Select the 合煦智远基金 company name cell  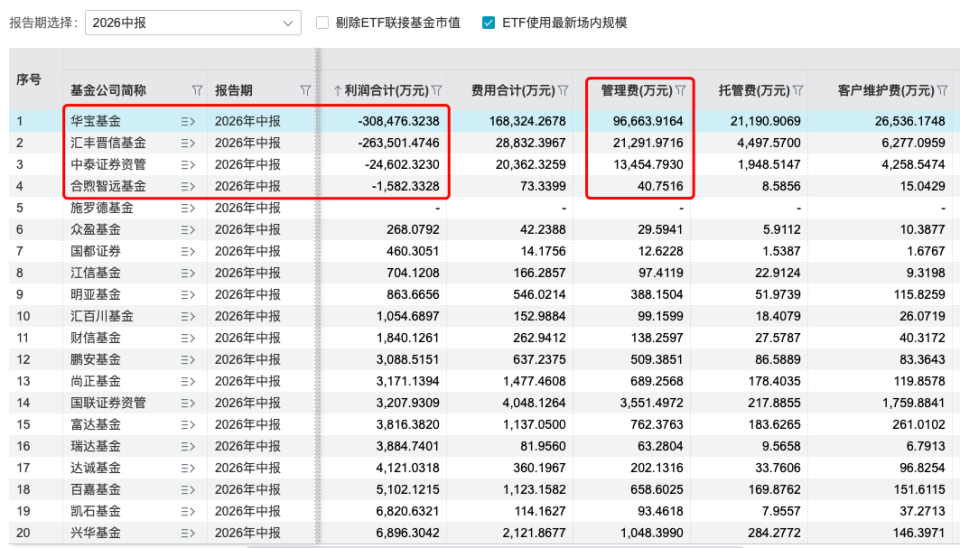pyautogui.click(x=108, y=186)
